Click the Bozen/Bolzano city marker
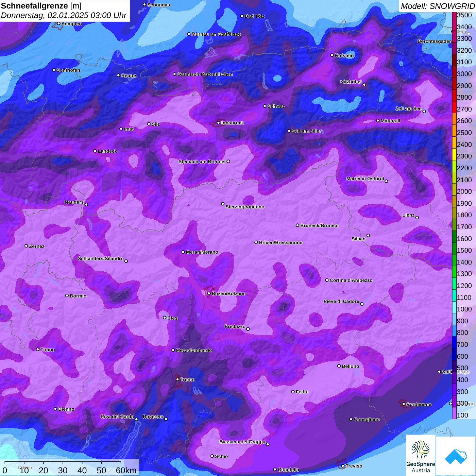Image resolution: width=476 pixels, height=476 pixels. click(x=209, y=293)
